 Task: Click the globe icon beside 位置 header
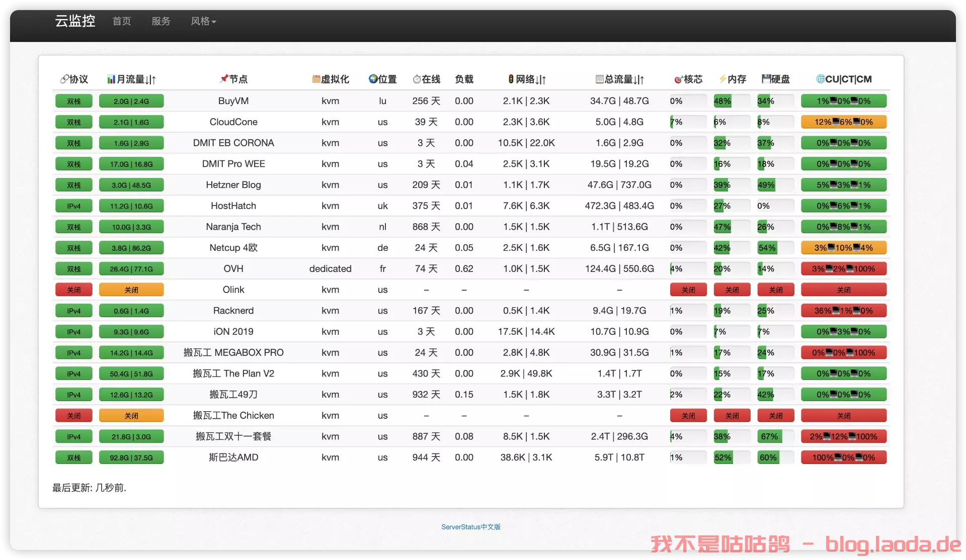tap(373, 79)
